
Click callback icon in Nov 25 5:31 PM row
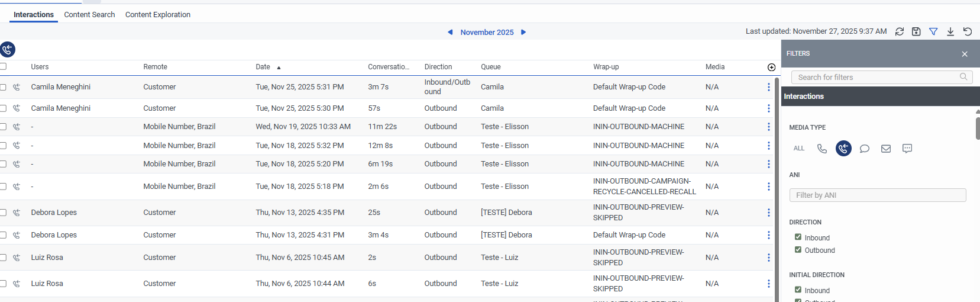point(17,87)
